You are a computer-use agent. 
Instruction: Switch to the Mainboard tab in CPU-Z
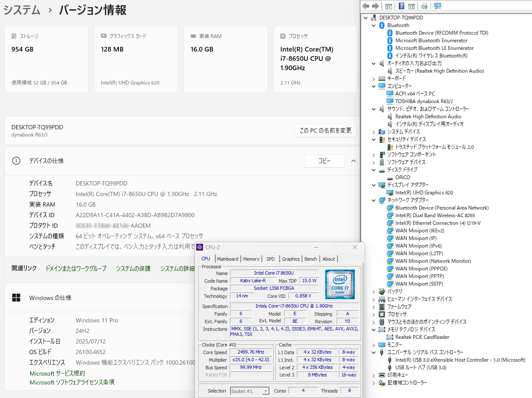click(x=228, y=259)
